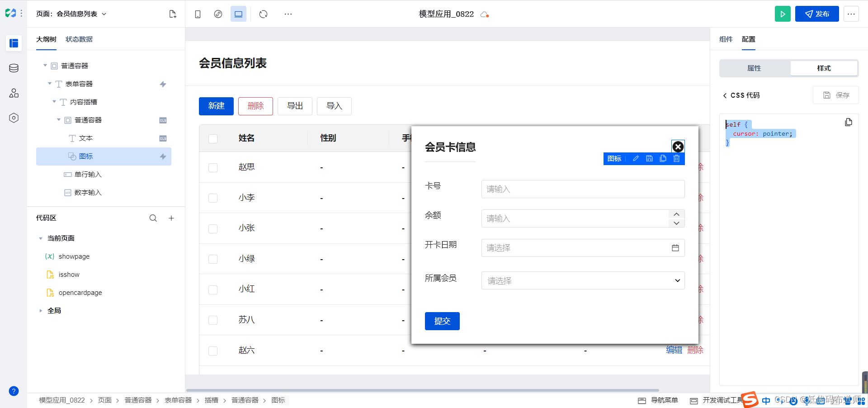Open the data source database icon

(x=14, y=68)
